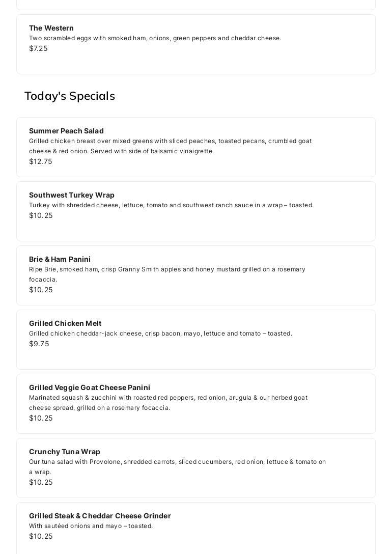Click the Southwest Turkey Wrap description
The image size is (392, 554).
[x=171, y=205]
